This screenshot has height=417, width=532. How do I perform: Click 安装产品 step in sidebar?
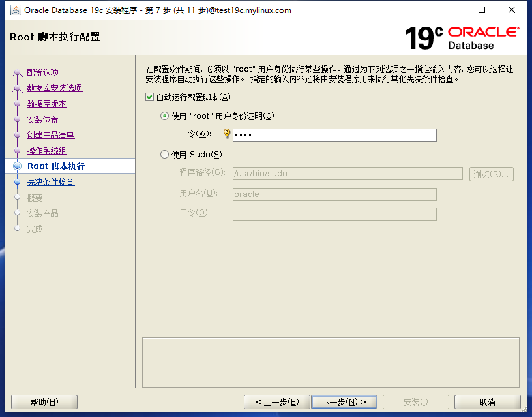pyautogui.click(x=43, y=213)
